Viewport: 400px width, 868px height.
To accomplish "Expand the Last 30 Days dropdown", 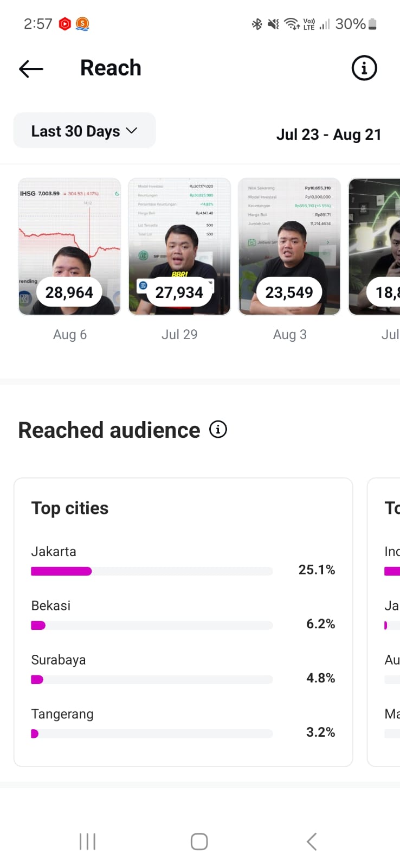I will (x=85, y=131).
